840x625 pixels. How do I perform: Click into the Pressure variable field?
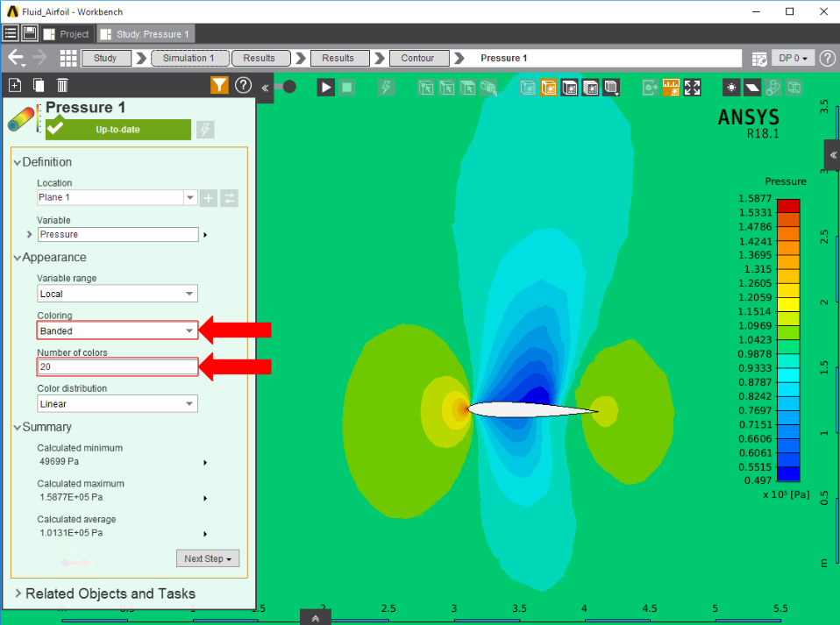pyautogui.click(x=118, y=234)
